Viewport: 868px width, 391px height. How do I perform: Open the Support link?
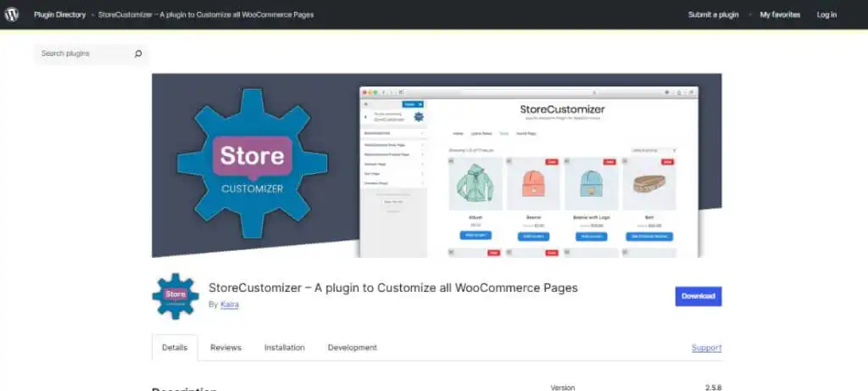pos(706,348)
